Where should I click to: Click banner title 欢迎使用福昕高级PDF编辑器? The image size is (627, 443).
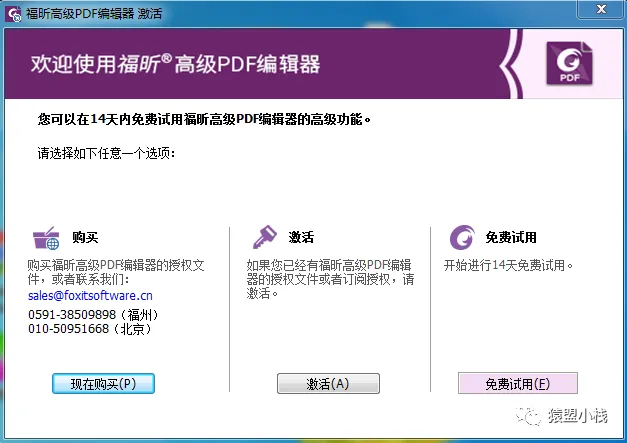(x=176, y=64)
